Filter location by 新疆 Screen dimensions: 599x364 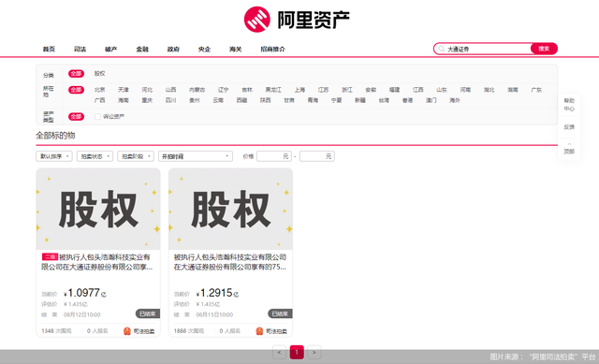point(360,100)
